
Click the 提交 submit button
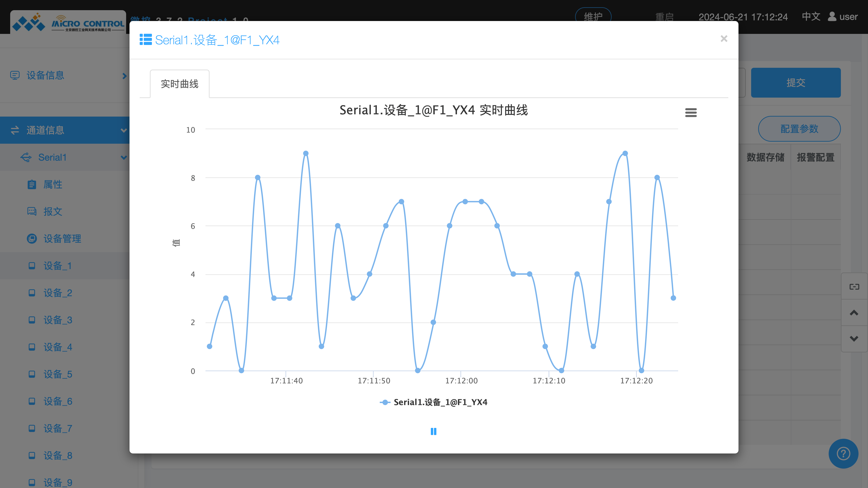[796, 82]
